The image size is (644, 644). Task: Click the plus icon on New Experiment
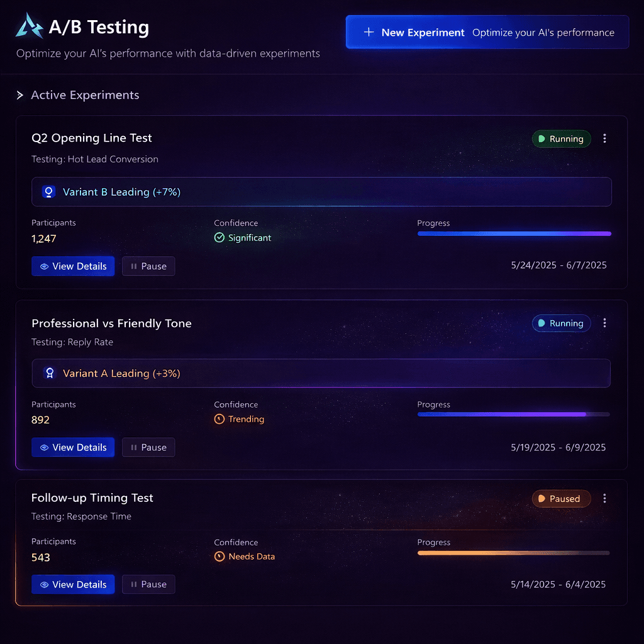tap(367, 32)
